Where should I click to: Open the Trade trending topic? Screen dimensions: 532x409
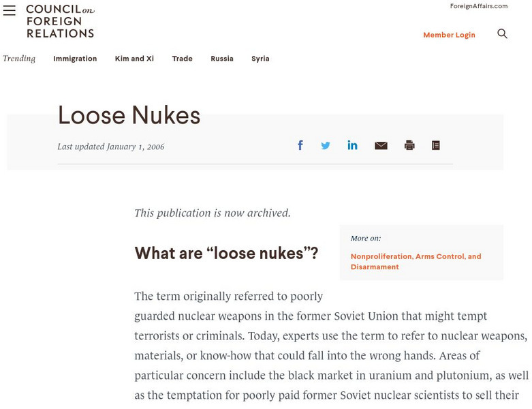pos(182,59)
